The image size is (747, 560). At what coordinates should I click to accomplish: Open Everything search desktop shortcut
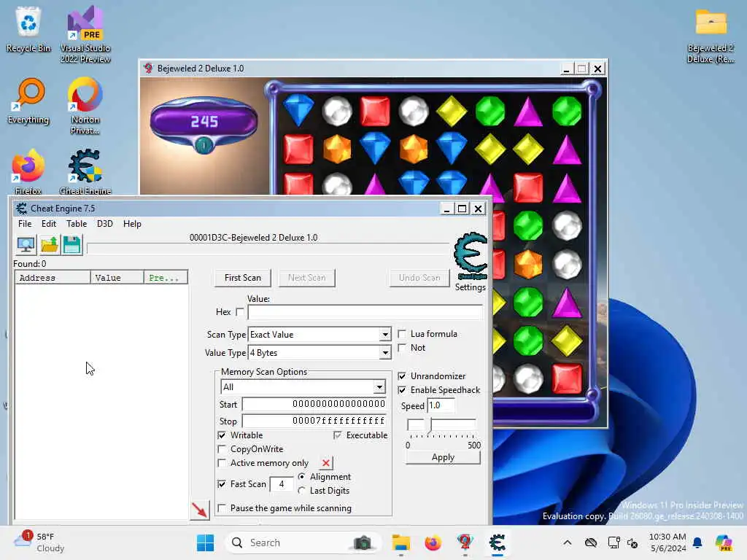[28, 101]
